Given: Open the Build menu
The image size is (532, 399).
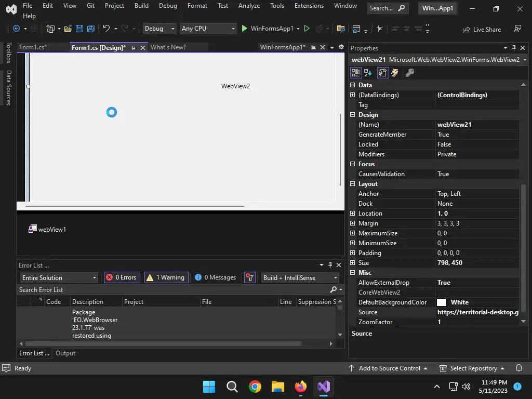Looking at the screenshot, I should tap(141, 6).
